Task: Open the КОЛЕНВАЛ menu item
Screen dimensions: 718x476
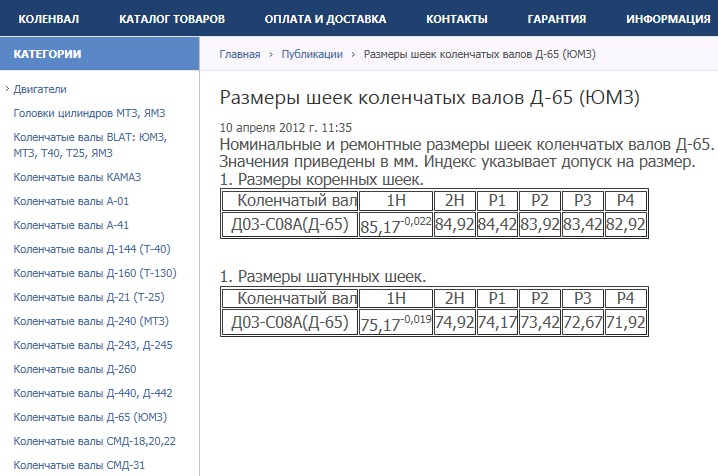Action: pos(50,19)
